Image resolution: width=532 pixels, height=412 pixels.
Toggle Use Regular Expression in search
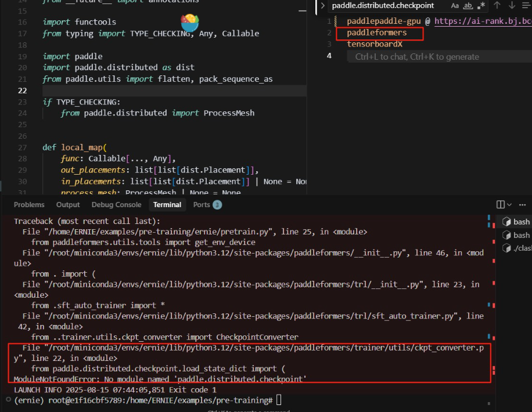[480, 6]
